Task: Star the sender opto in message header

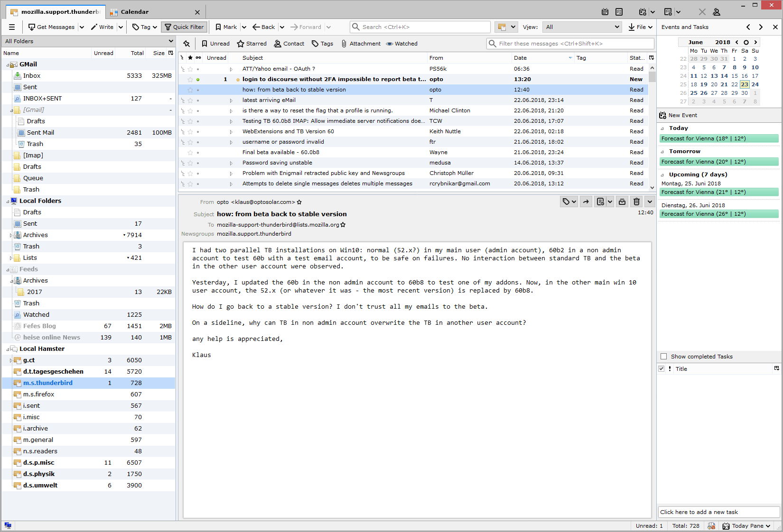Action: [x=299, y=202]
